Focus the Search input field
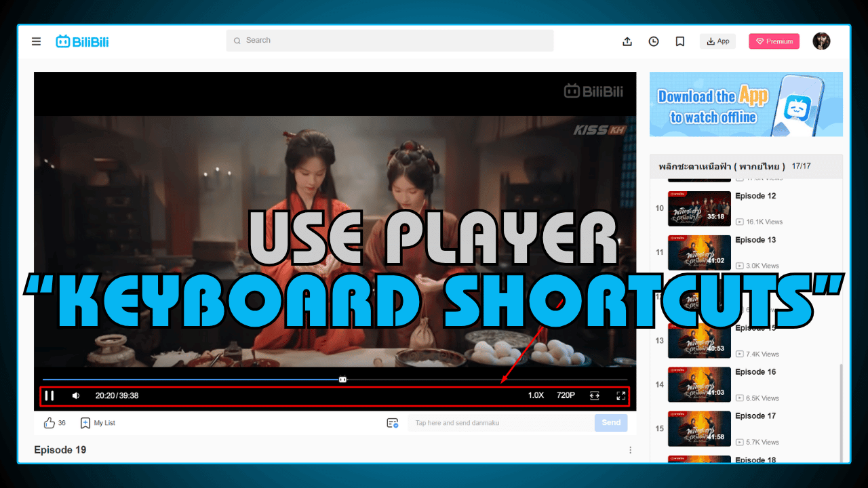 click(390, 41)
